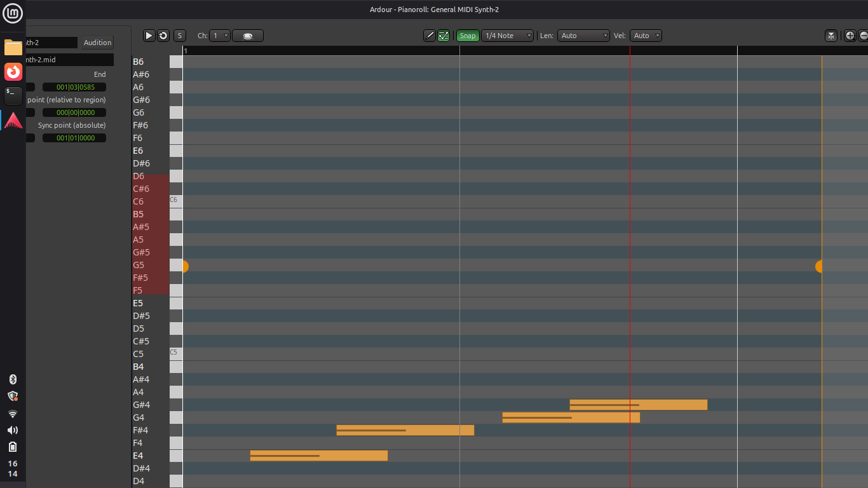
Task: Click the icon left of zoom-in plus
Action: 831,36
